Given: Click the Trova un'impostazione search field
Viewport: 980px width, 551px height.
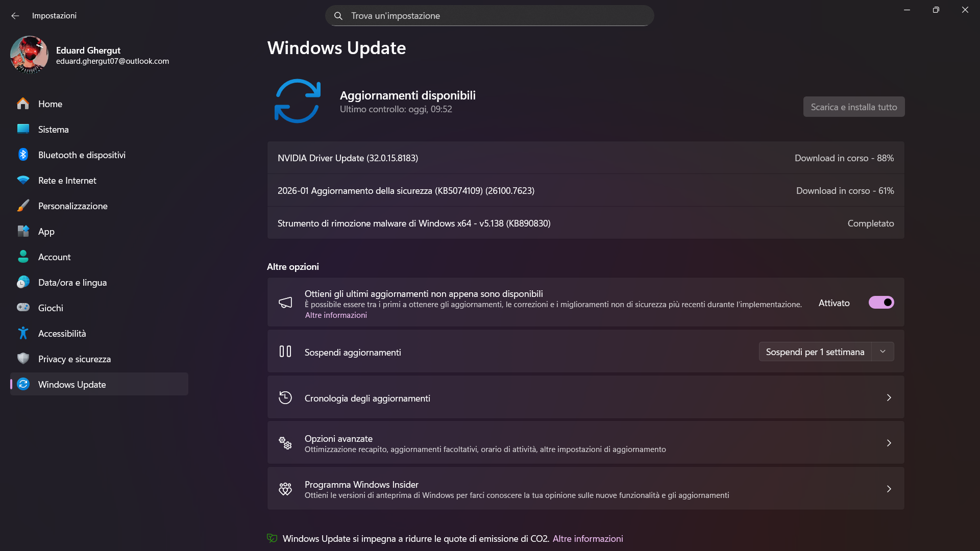Looking at the screenshot, I should pos(489,16).
